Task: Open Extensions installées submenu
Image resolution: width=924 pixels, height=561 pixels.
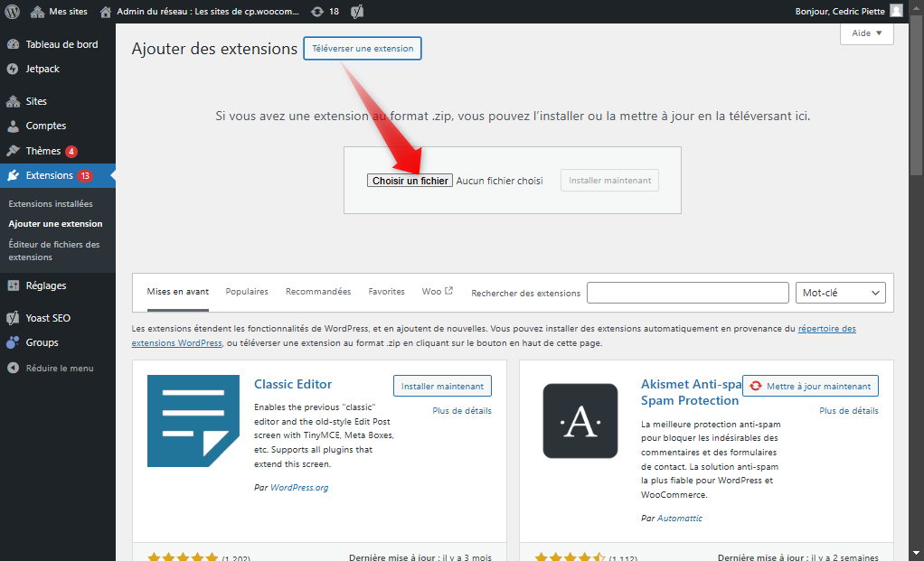Action: pyautogui.click(x=51, y=203)
